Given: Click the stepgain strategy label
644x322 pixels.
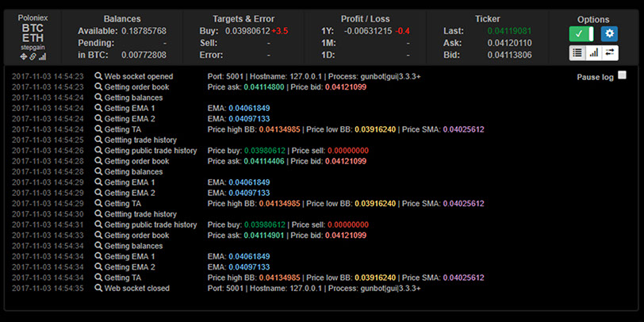Looking at the screenshot, I should click(x=33, y=48).
